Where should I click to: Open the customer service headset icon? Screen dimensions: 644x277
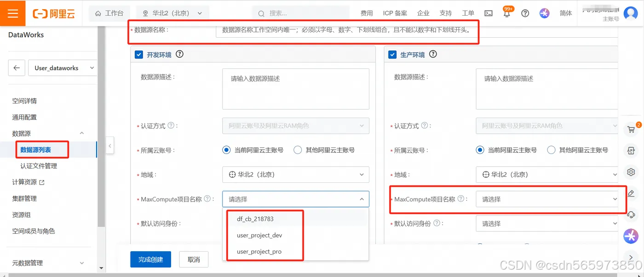(x=631, y=215)
